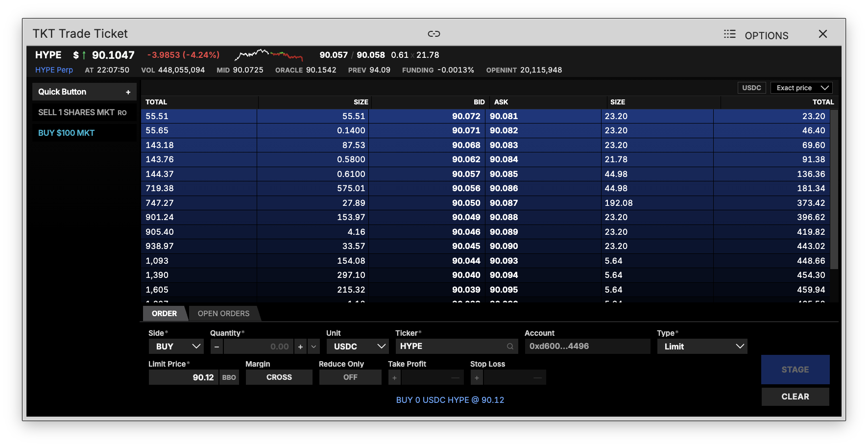Click the search icon in Ticker field
The width and height of the screenshot is (868, 447).
tap(510, 347)
